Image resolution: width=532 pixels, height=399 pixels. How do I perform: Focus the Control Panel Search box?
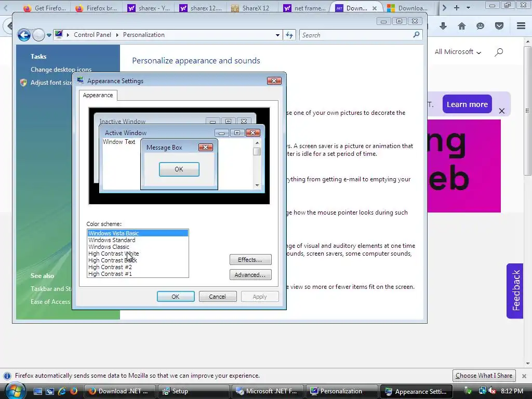click(x=356, y=35)
